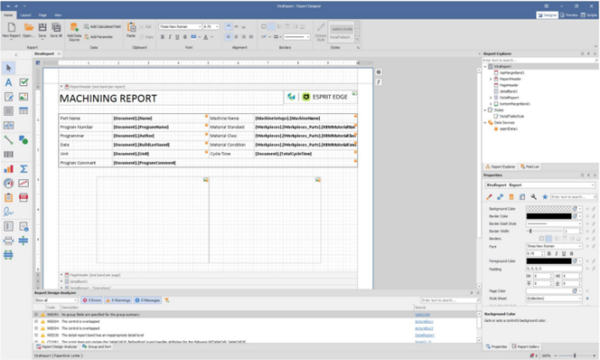Select the Table control tool

24,111
